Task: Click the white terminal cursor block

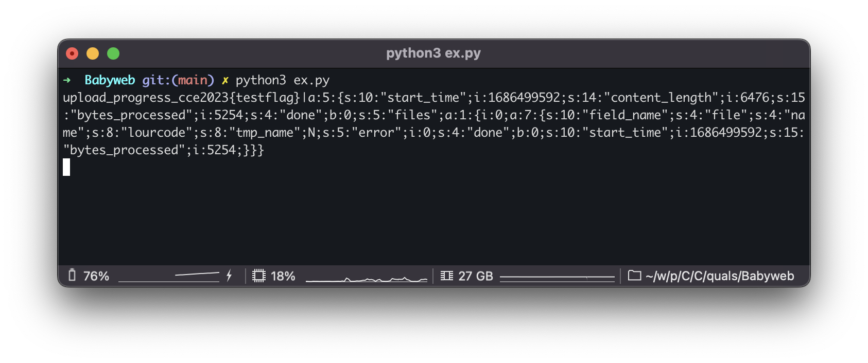Action: (x=66, y=167)
